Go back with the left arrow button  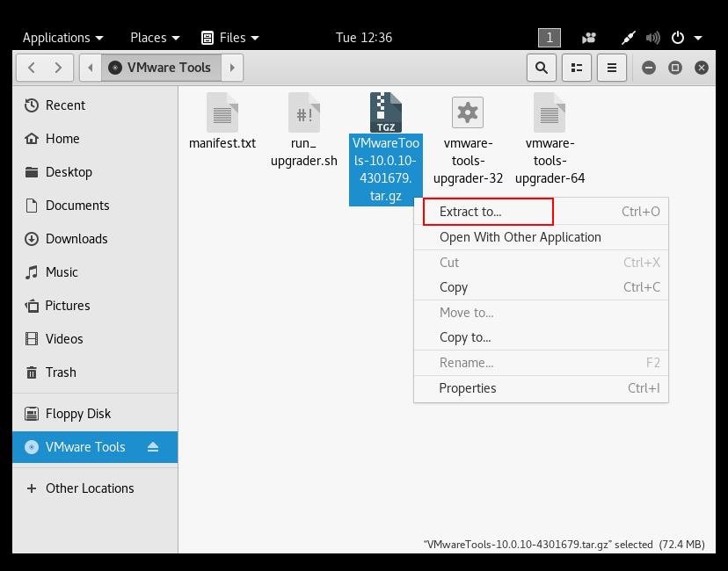(31, 68)
